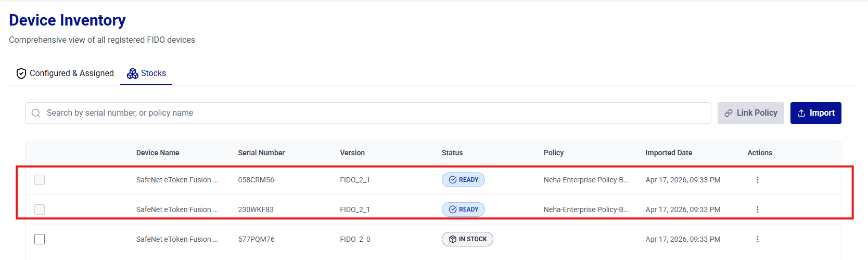Open actions menu for device 230WKF83

point(757,209)
